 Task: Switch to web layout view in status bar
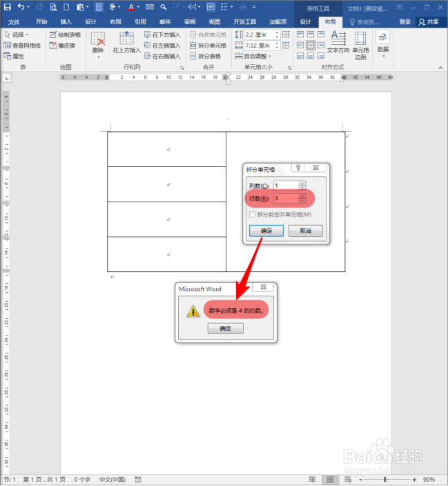(x=348, y=480)
